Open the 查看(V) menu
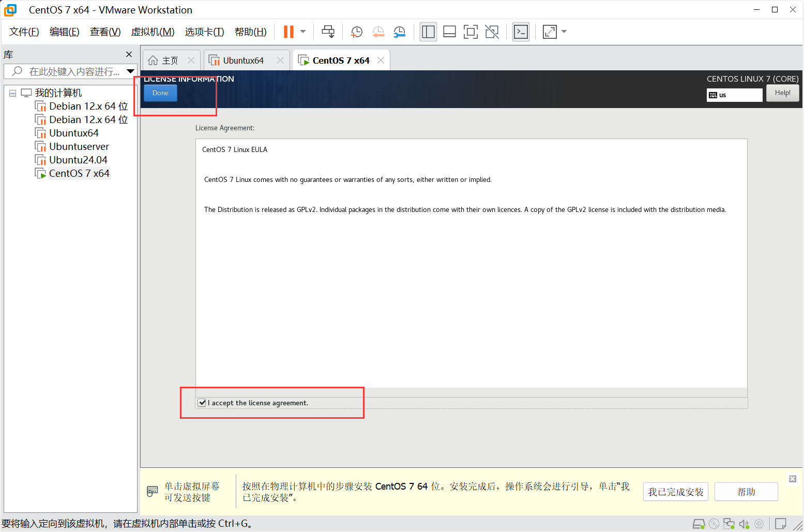804x532 pixels. [105, 32]
